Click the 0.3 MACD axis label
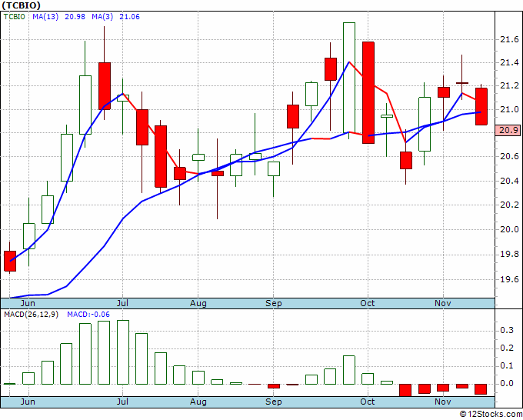523x420 pixels. [507, 330]
